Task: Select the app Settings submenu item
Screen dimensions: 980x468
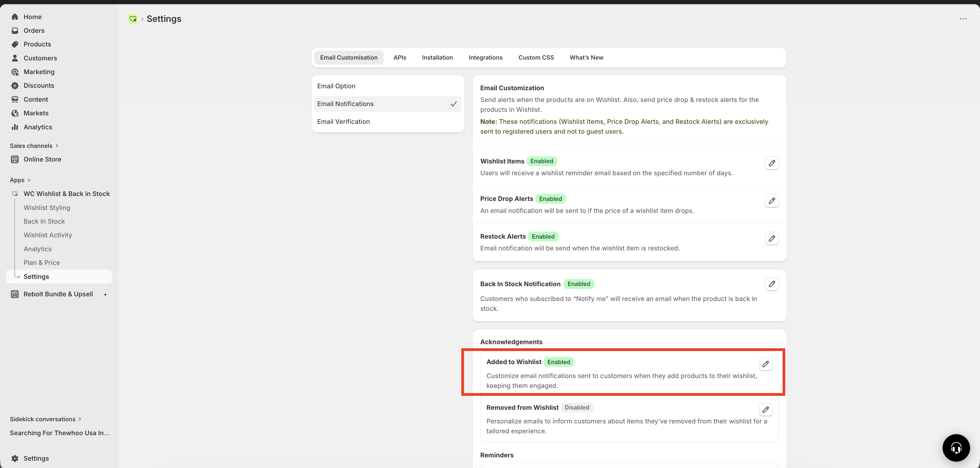Action: 59,276
